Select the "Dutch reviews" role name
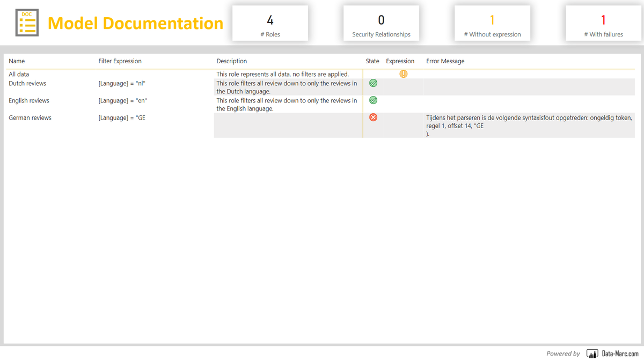The height and width of the screenshot is (361, 644). pyautogui.click(x=27, y=83)
